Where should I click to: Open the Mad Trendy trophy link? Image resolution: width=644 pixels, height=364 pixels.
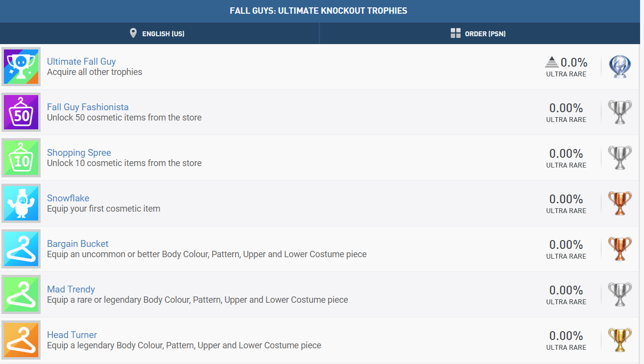(71, 289)
